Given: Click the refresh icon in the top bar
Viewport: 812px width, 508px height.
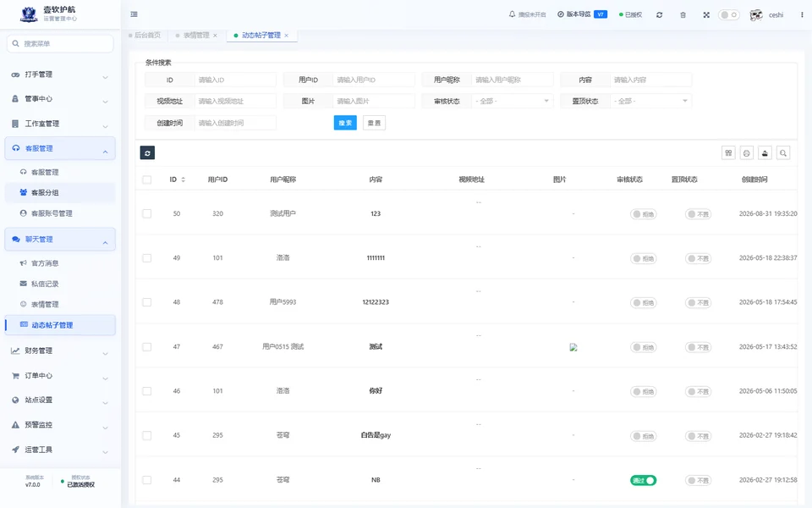Looking at the screenshot, I should click(x=659, y=15).
